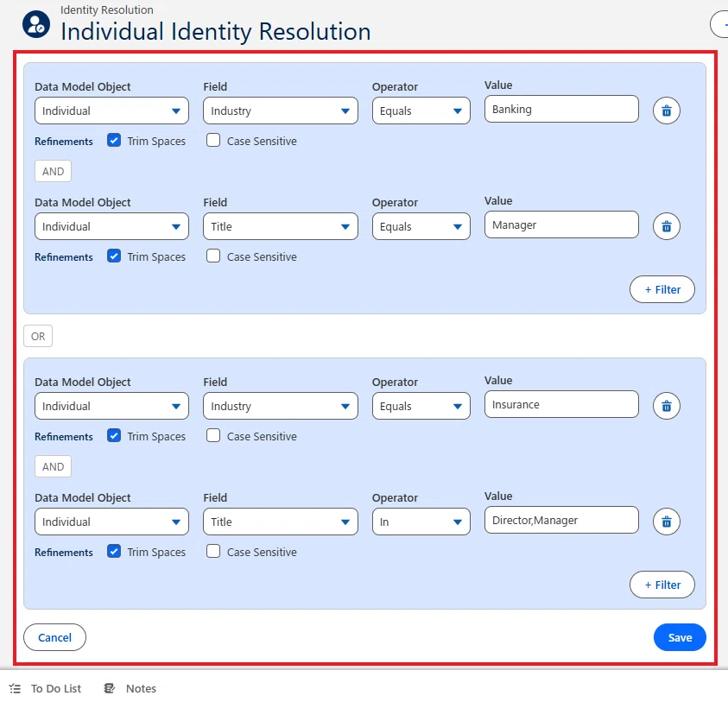728x702 pixels.
Task: Open the Field dropdown showing Industry in first group
Action: coord(281,111)
